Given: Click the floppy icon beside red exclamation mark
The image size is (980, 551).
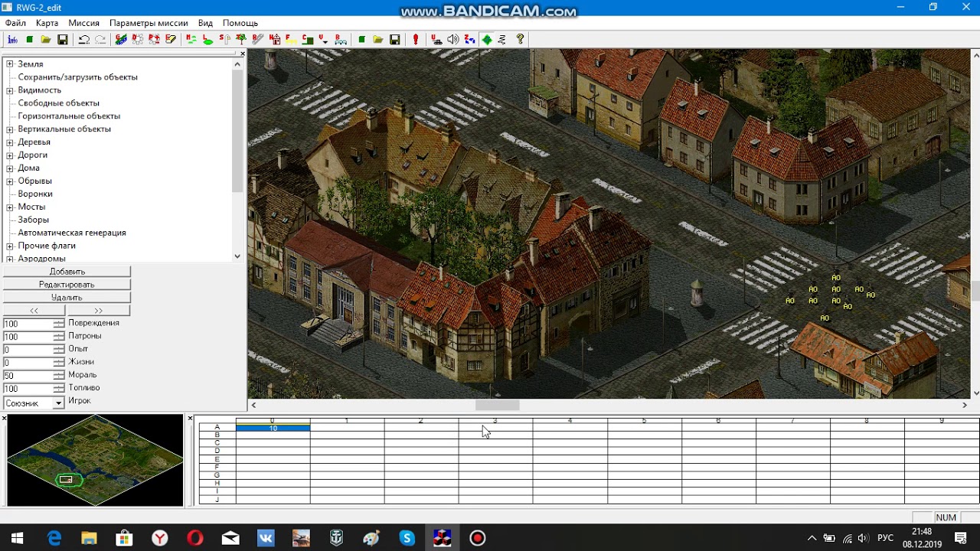Looking at the screenshot, I should point(395,40).
